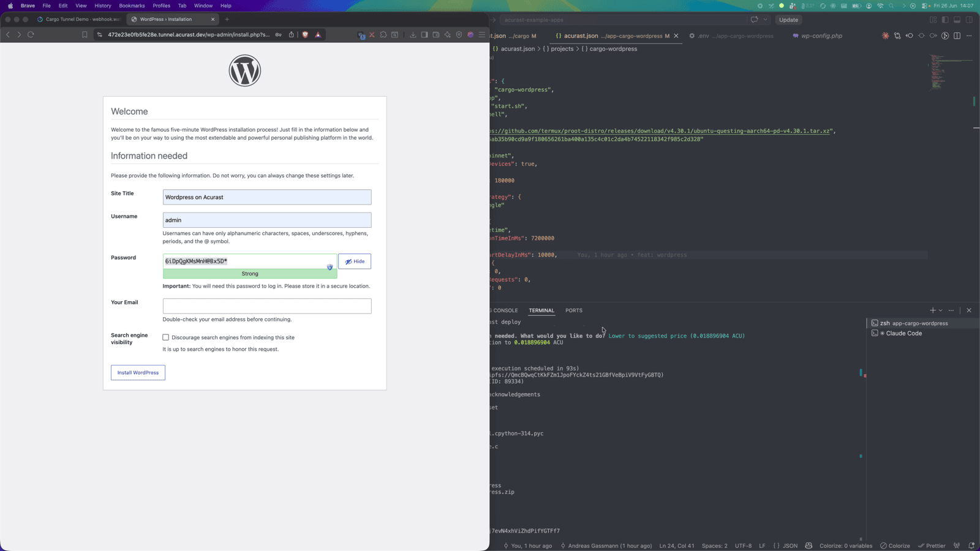The height and width of the screenshot is (551, 980).
Task: Click the Claude asterisk icon in editor toolbar
Action: click(886, 36)
